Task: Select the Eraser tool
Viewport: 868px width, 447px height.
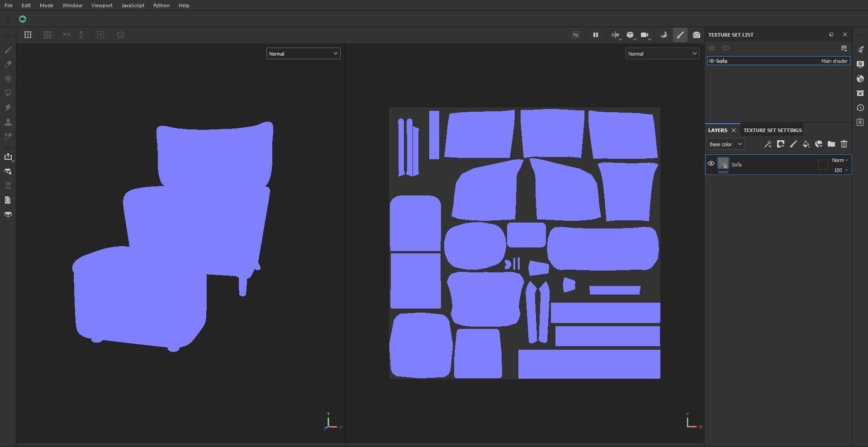Action: (x=8, y=64)
